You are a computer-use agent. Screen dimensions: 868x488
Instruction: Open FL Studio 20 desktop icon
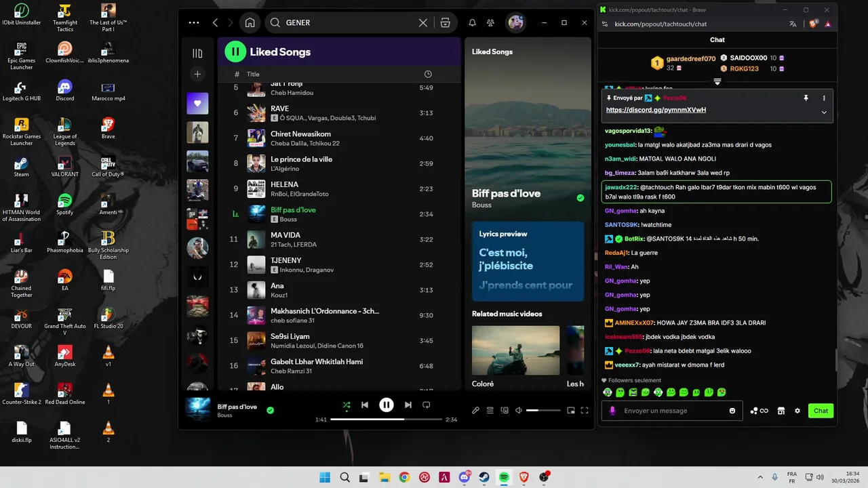(108, 319)
